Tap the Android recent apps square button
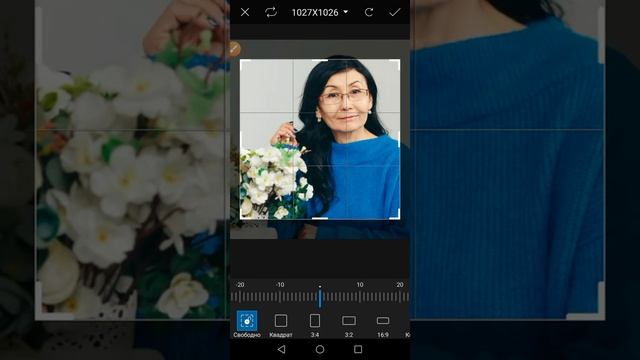This screenshot has width=640, height=360. (x=358, y=349)
